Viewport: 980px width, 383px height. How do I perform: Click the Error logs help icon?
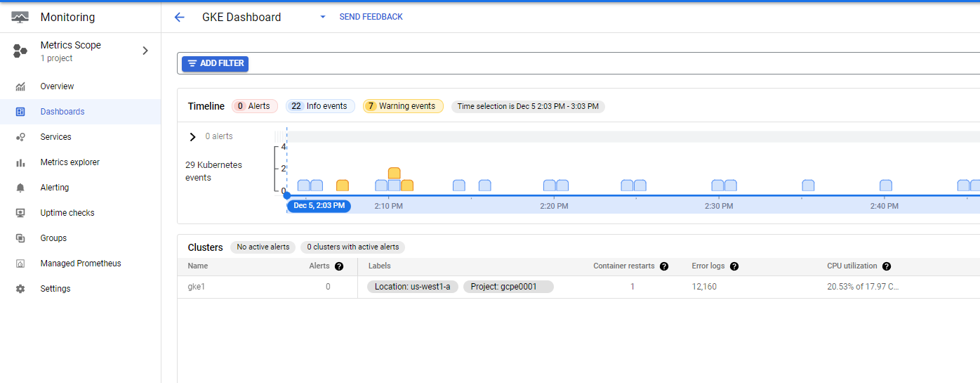pos(734,266)
